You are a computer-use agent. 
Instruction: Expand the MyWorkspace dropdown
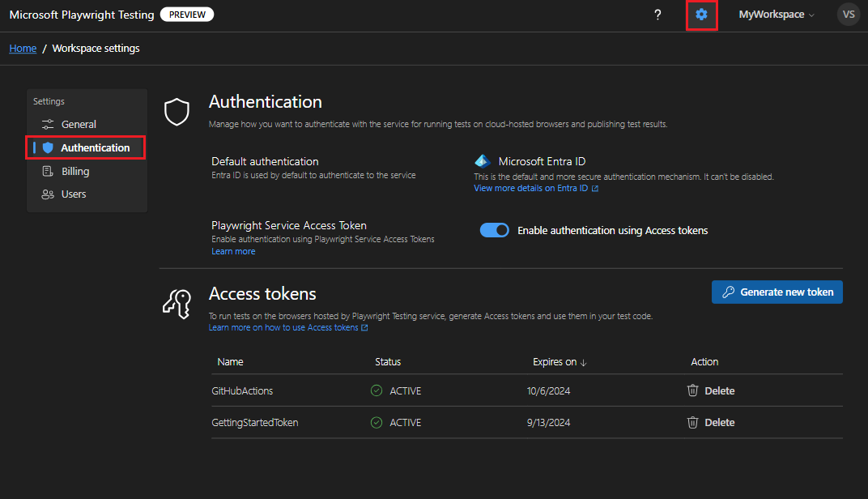click(776, 15)
